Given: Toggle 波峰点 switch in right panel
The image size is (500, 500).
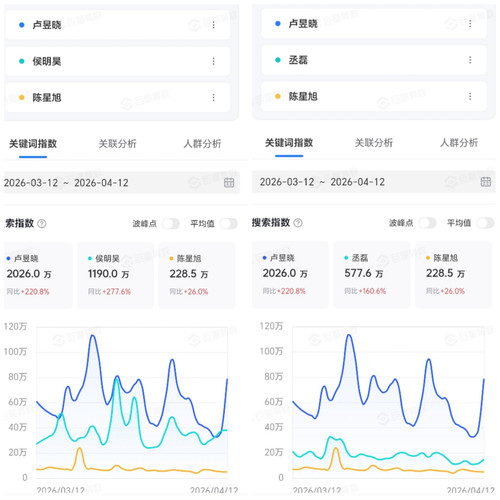Looking at the screenshot, I should [x=427, y=223].
